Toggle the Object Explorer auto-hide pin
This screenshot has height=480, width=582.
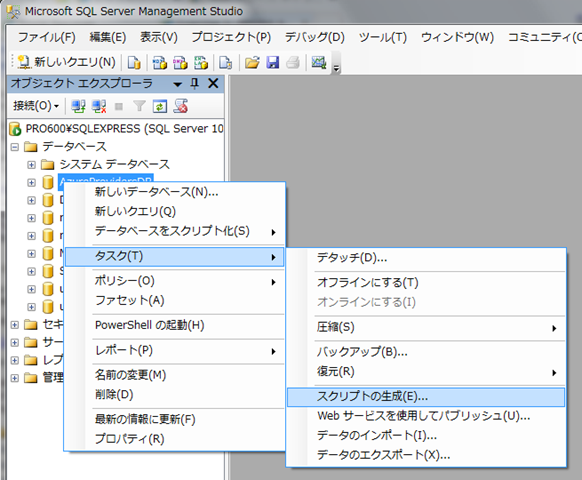[194, 84]
